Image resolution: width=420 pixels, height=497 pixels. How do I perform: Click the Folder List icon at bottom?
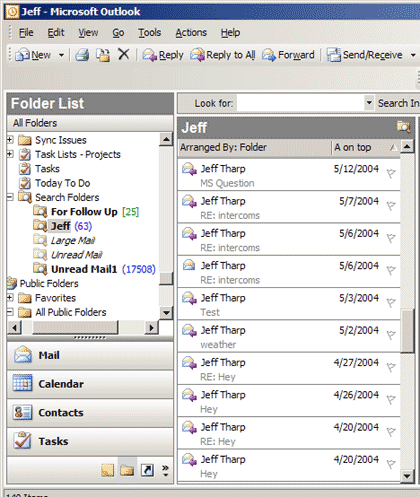click(x=127, y=470)
